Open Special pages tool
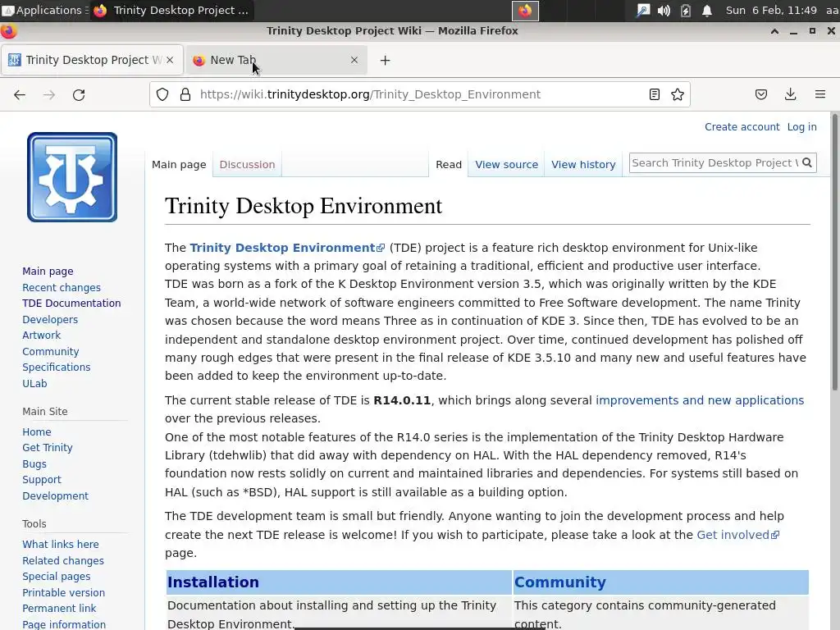This screenshot has height=630, width=840. tap(57, 577)
